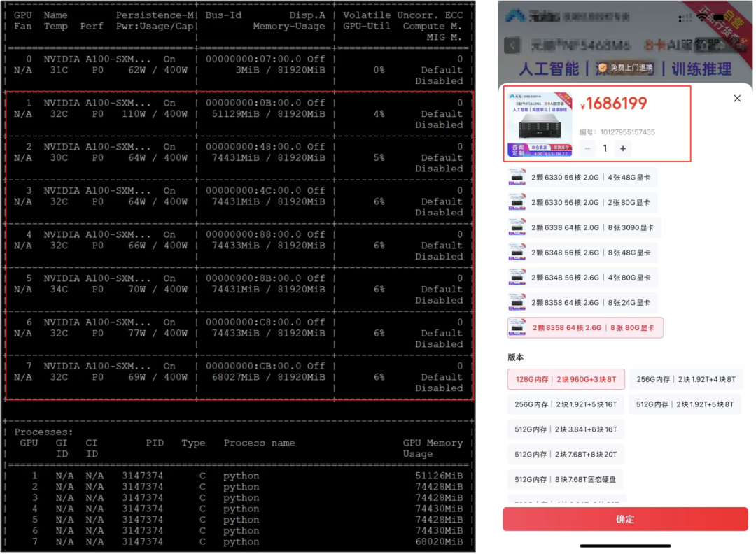Viewport: 756px width, 554px height.
Task: Choose 2颗6348 56核 2.6G 8张48G显卡
Action: [582, 253]
